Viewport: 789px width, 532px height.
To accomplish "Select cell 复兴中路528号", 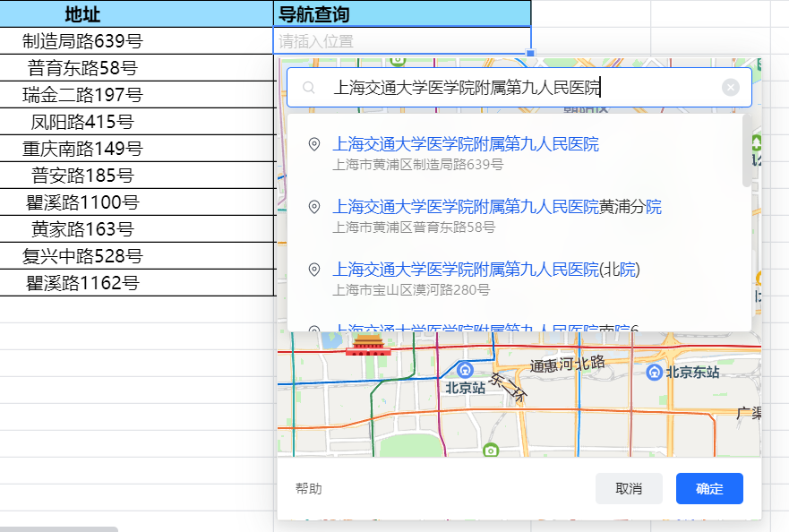I will pyautogui.click(x=136, y=256).
